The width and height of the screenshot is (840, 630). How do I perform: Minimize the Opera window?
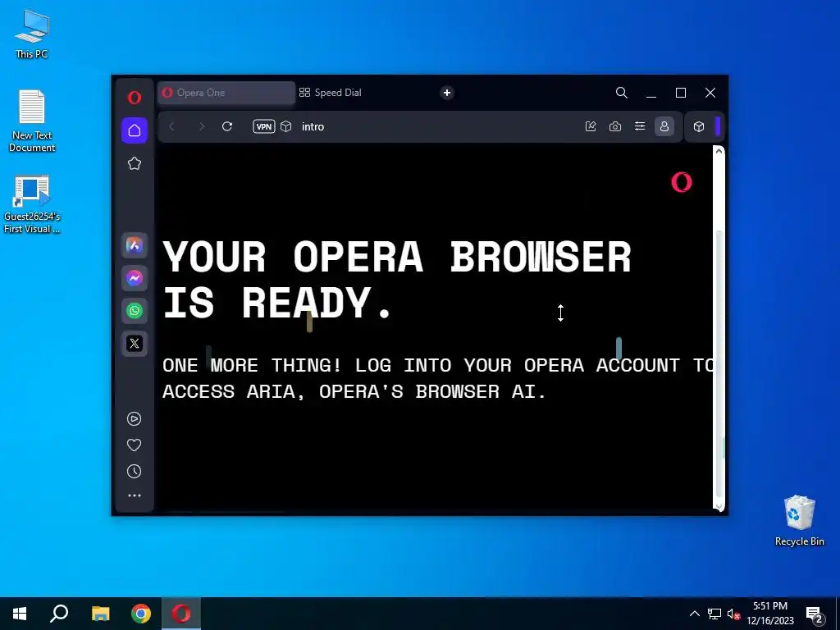[x=651, y=93]
